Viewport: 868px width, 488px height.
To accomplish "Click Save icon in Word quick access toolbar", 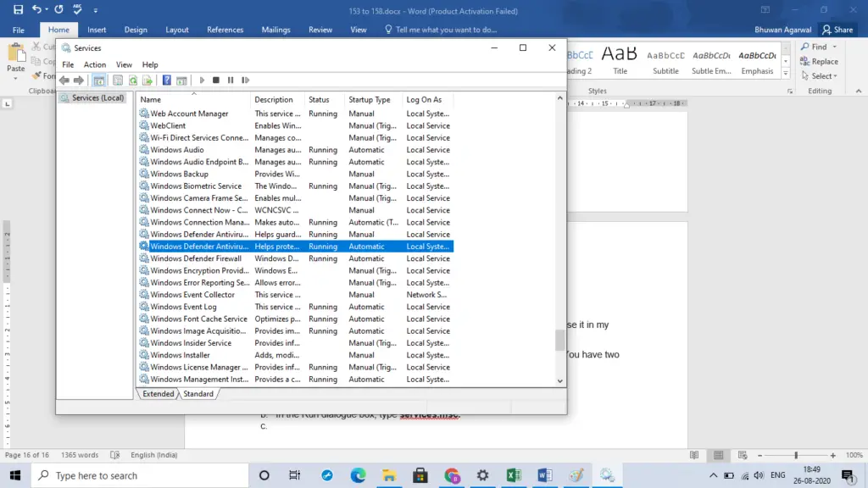I will click(x=19, y=9).
